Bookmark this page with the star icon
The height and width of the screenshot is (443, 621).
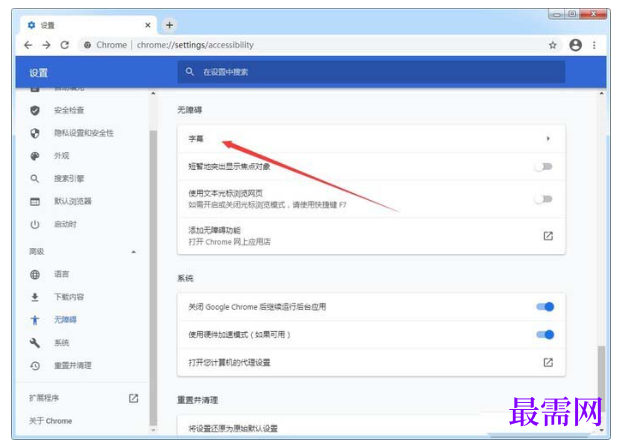point(552,45)
